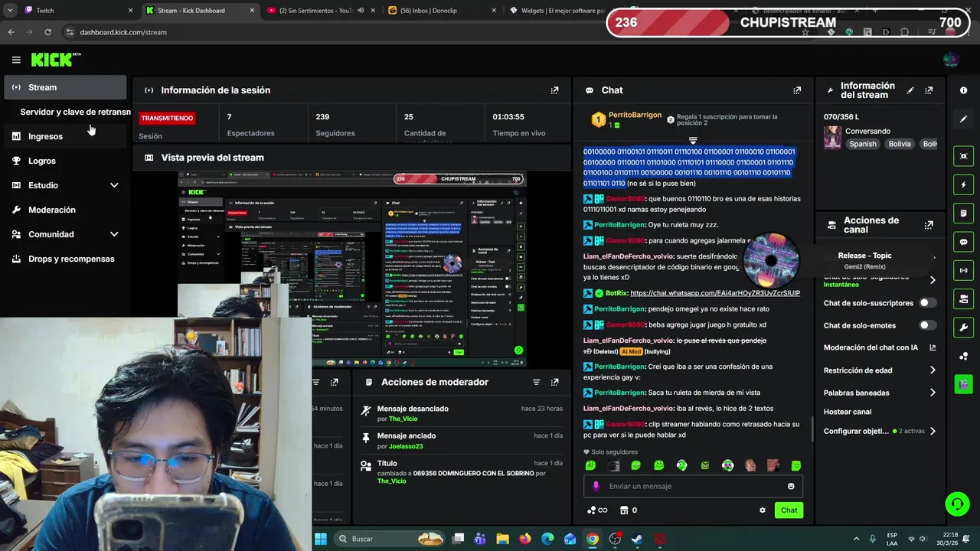Click the purple microphone icon in the message box

[596, 486]
